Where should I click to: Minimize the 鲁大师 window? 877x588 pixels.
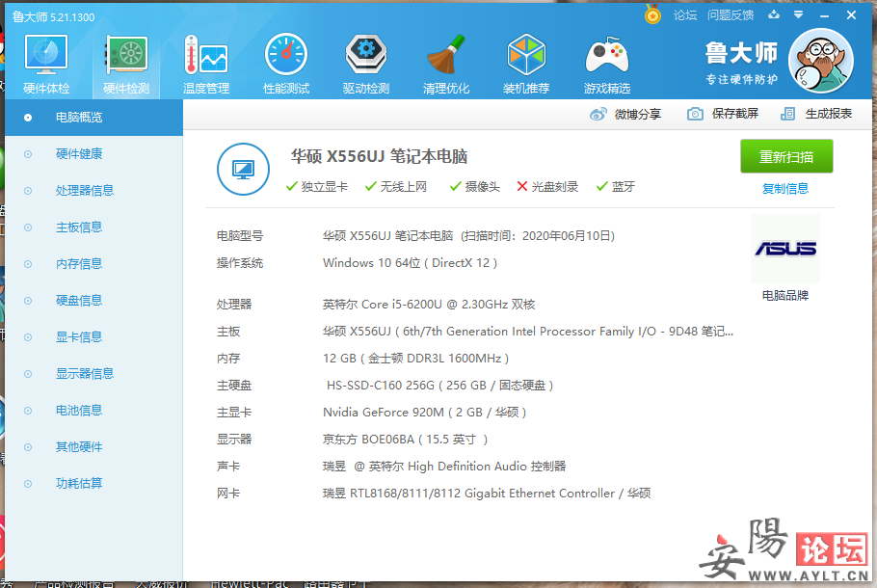tap(824, 15)
